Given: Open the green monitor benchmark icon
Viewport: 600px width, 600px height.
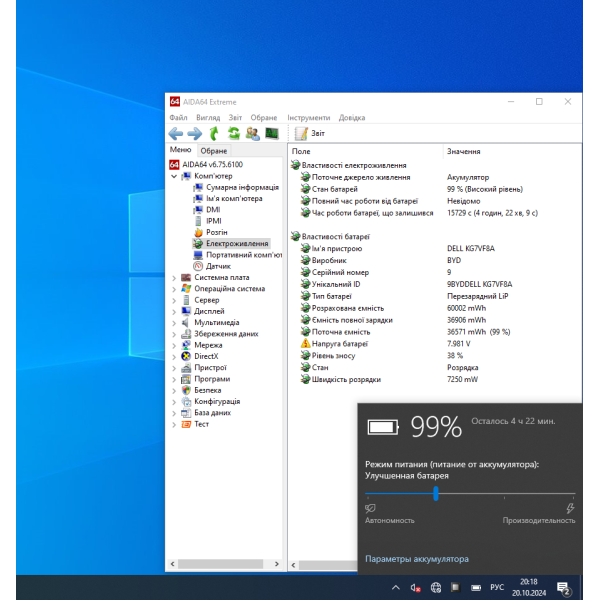Looking at the screenshot, I should 272,133.
